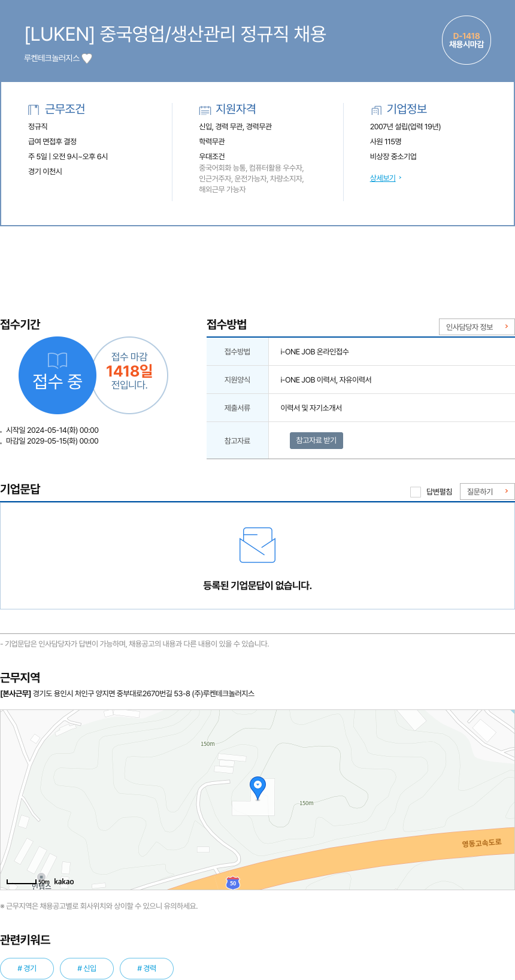The height and width of the screenshot is (980, 515).
Task: Click the empty mailbox envelope icon
Action: coord(257,545)
